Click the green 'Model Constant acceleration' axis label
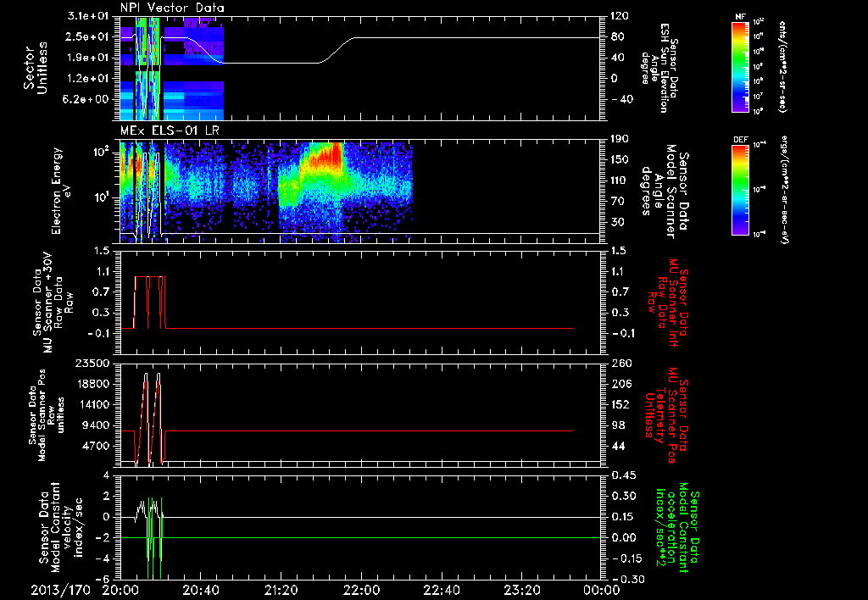The image size is (868, 600). [677, 529]
